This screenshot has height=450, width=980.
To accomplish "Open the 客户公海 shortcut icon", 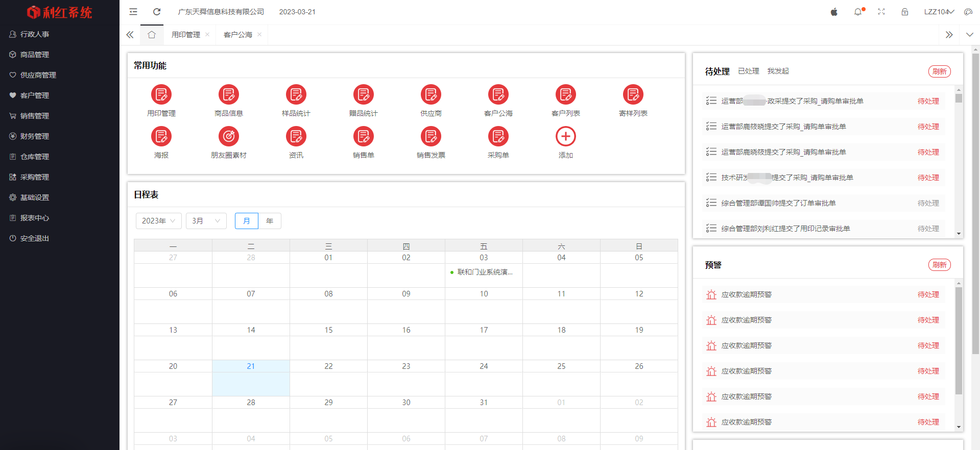I will click(498, 95).
